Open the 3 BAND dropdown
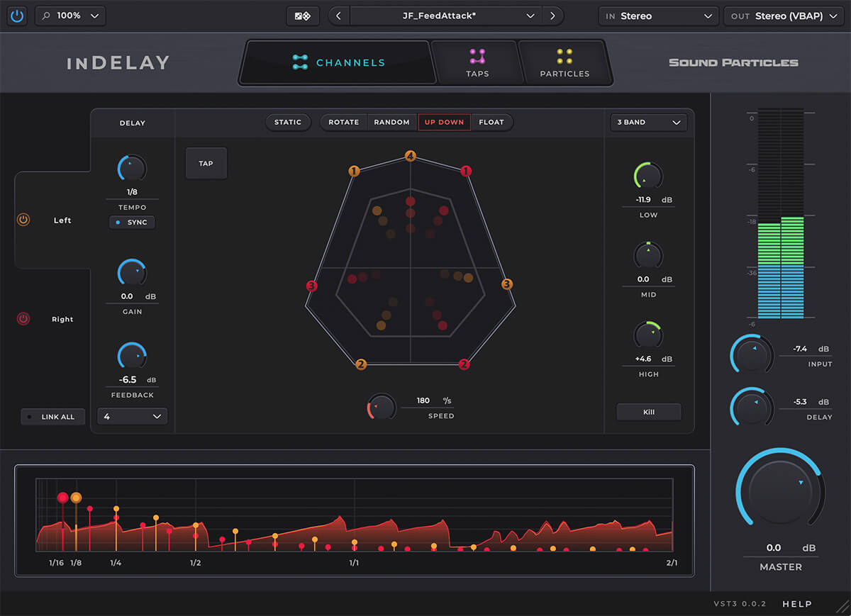851x616 pixels. 648,123
